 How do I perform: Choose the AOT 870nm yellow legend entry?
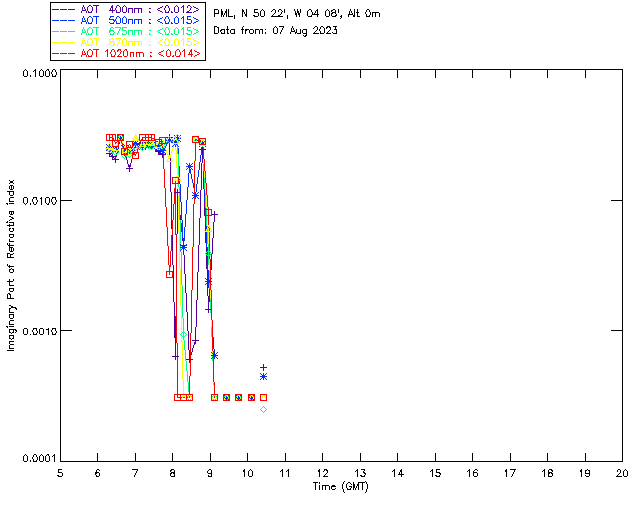pos(127,42)
